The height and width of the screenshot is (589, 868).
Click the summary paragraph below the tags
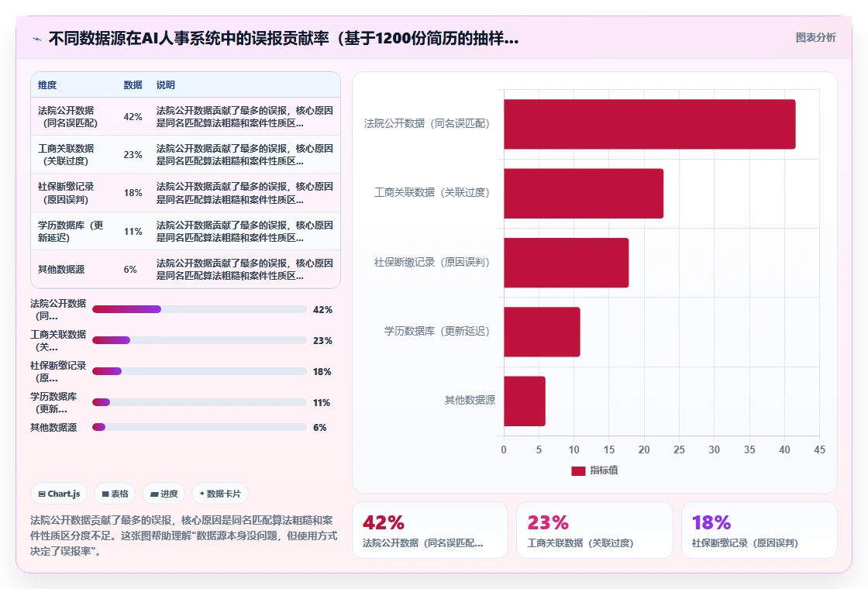tap(184, 536)
